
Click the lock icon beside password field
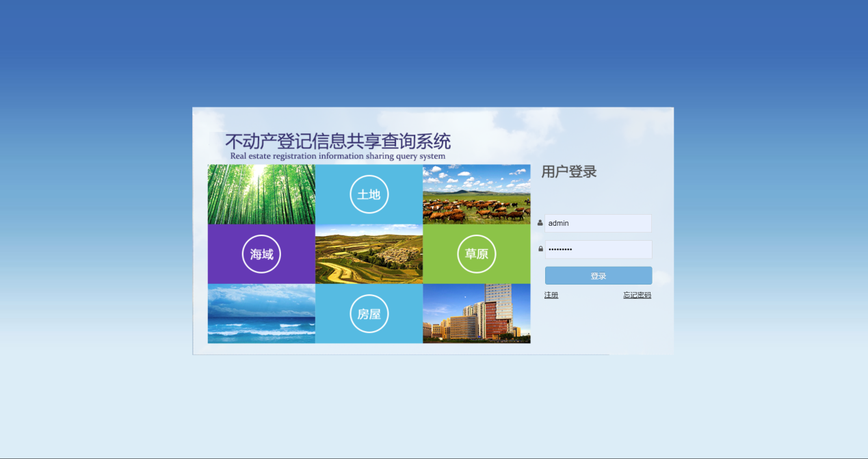[x=540, y=249]
